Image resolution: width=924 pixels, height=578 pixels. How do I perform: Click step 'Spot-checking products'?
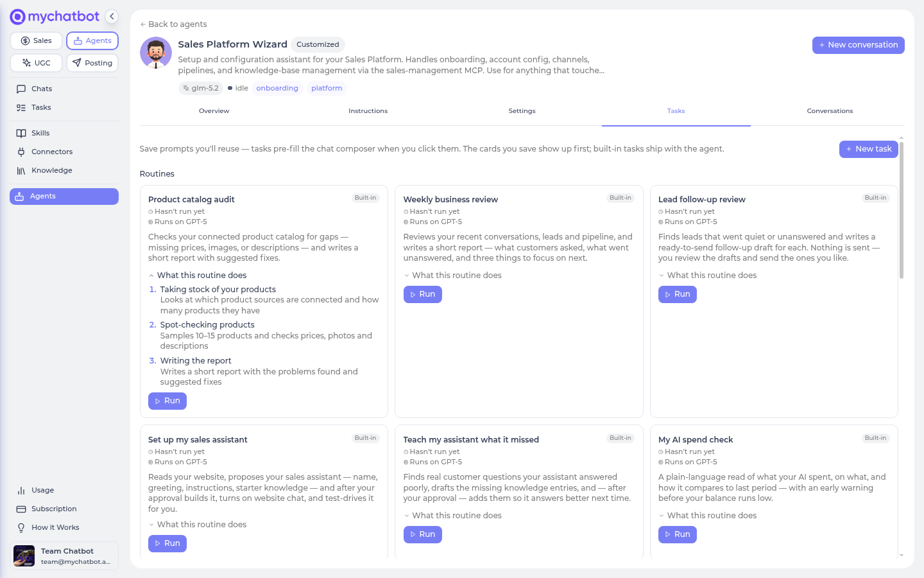(207, 325)
